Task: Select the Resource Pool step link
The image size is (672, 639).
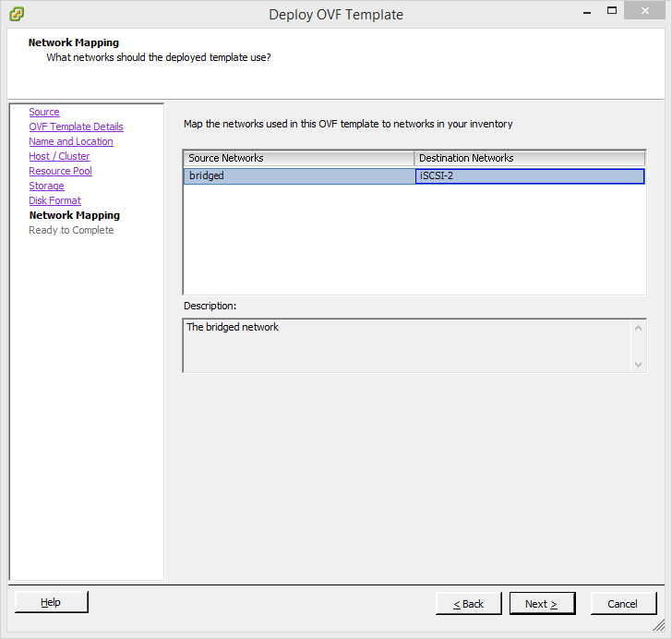Action: click(x=60, y=171)
